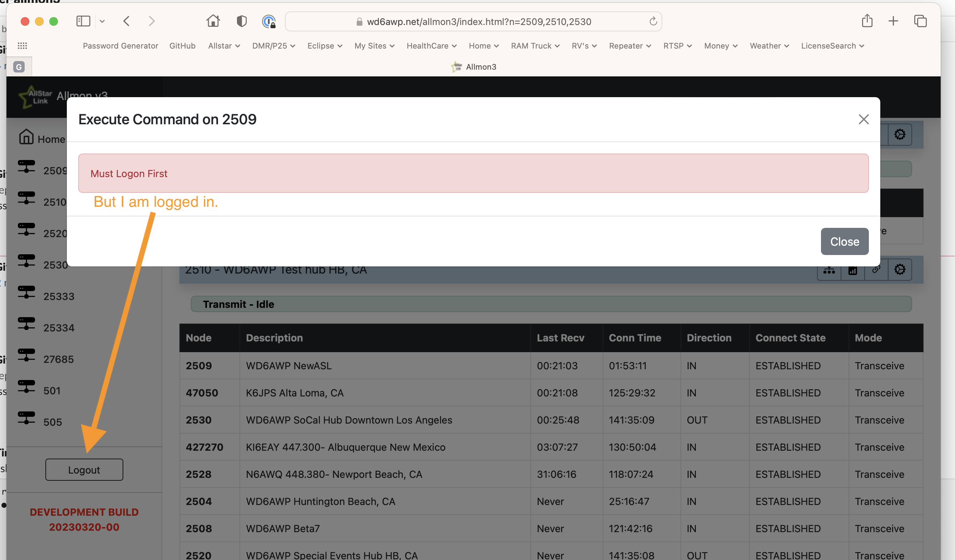Image resolution: width=955 pixels, height=560 pixels.
Task: Click the Password Generator bookmark
Action: pos(120,45)
